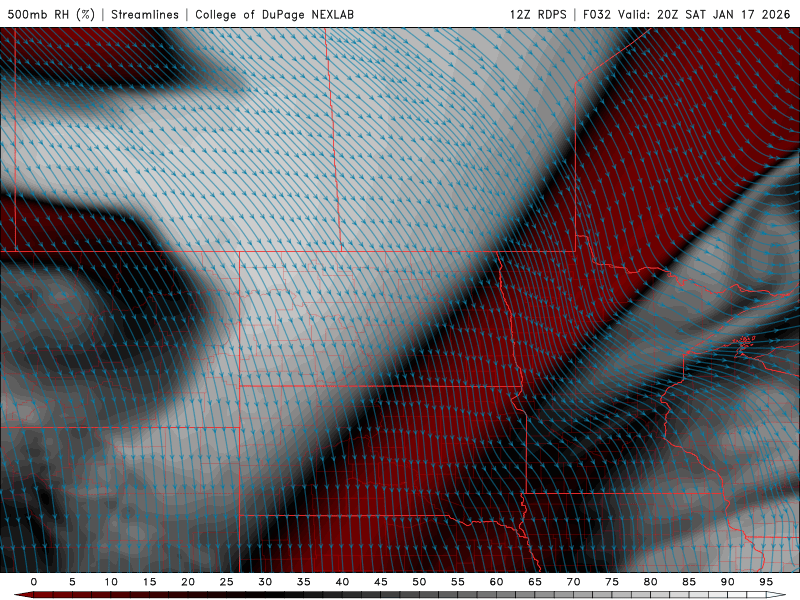Viewport: 800px width, 600px height.
Task: Click the 'Valid: 20Z SAT JAN 17 2026' text
Action: click(704, 14)
